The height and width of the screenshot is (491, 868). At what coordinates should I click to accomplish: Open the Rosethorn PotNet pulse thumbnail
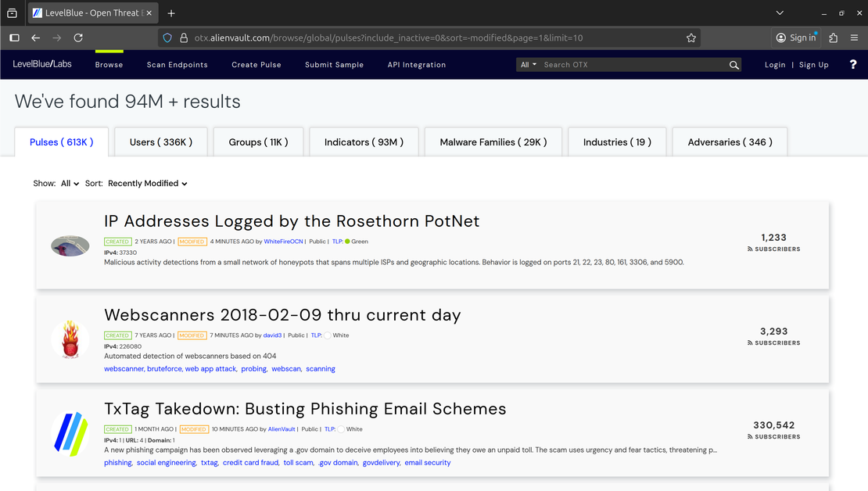[70, 246]
